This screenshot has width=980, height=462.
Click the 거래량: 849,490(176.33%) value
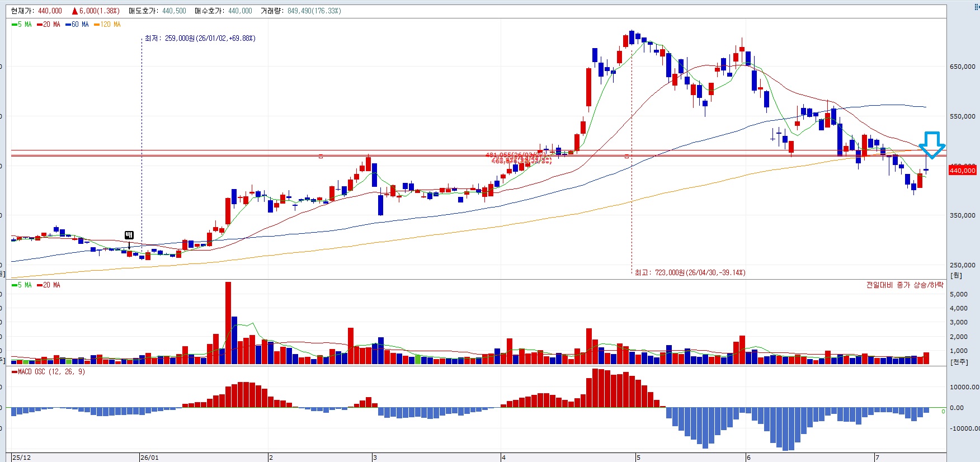pyautogui.click(x=301, y=11)
